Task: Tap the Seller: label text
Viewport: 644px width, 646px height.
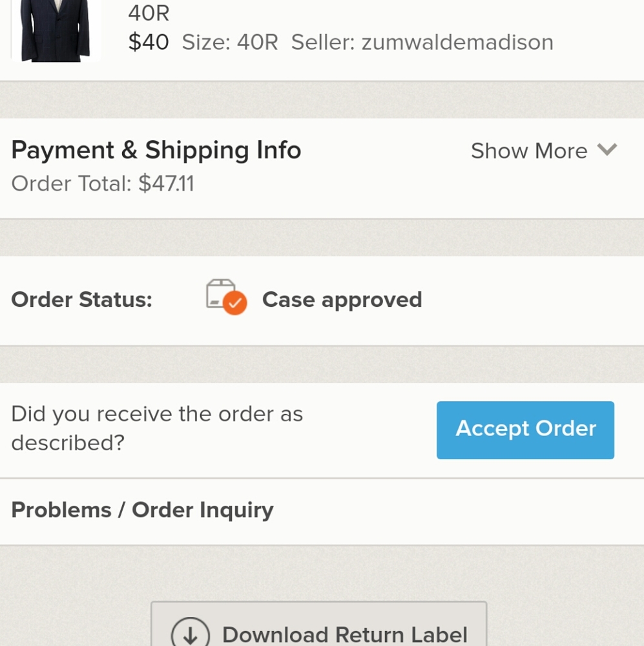Action: pyautogui.click(x=323, y=43)
